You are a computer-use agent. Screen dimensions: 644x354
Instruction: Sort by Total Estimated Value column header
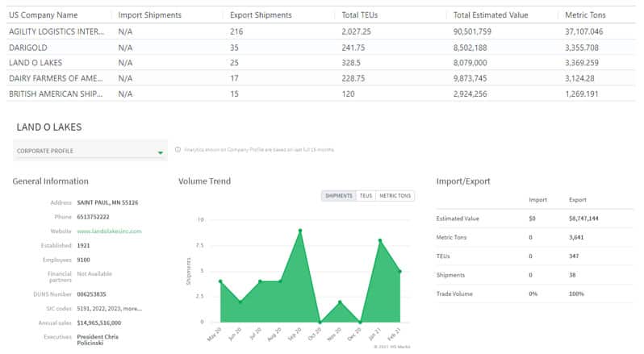pyautogui.click(x=491, y=15)
